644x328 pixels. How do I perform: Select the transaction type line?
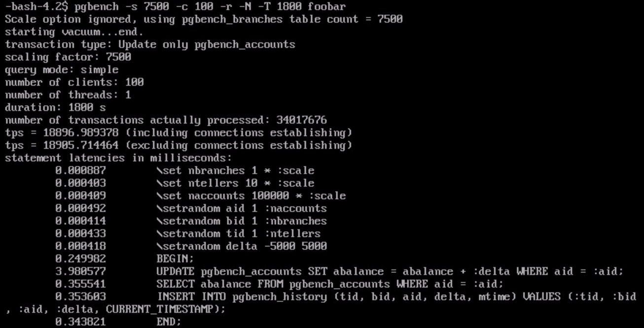pos(150,45)
